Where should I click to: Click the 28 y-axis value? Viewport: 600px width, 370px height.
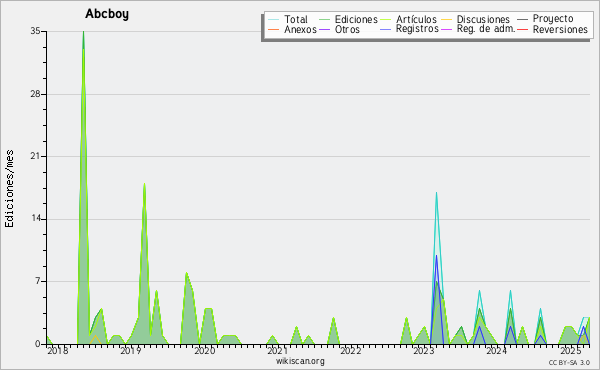pos(35,94)
